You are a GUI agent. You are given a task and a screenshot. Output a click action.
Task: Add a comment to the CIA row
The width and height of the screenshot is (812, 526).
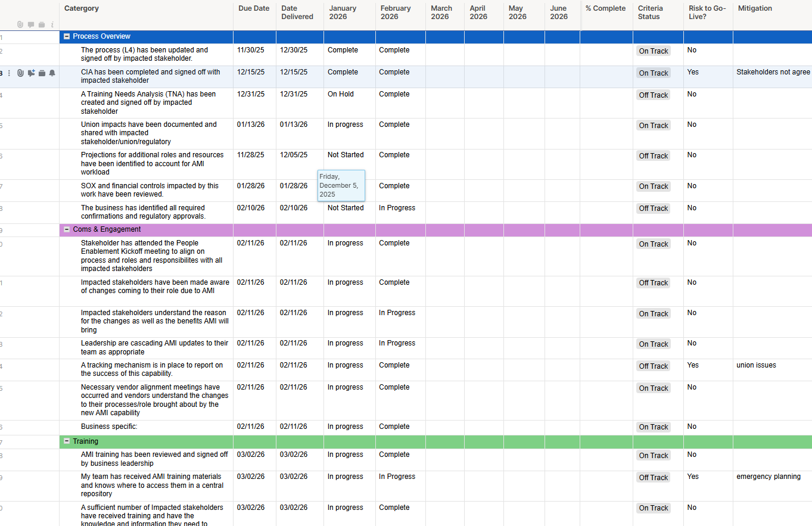(32, 73)
